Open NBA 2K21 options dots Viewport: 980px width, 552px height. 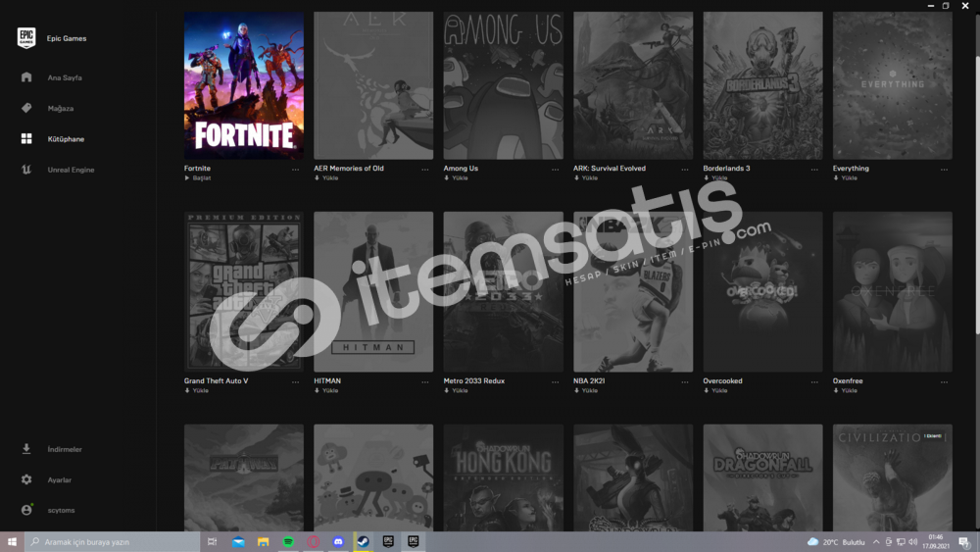[x=685, y=382]
